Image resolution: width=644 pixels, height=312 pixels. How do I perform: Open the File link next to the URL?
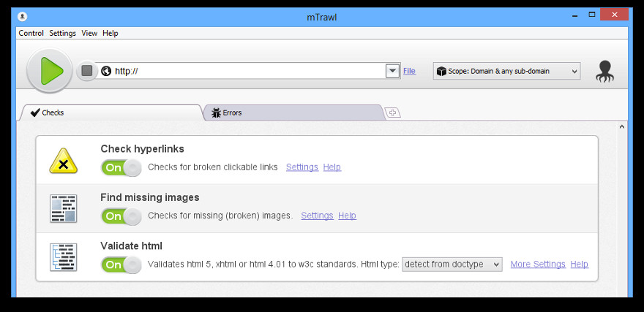pyautogui.click(x=409, y=71)
